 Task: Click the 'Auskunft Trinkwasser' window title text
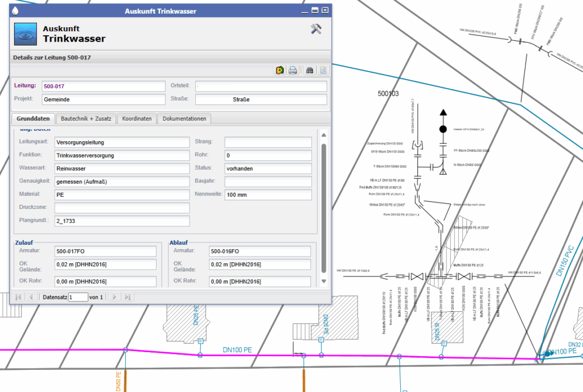click(x=161, y=11)
